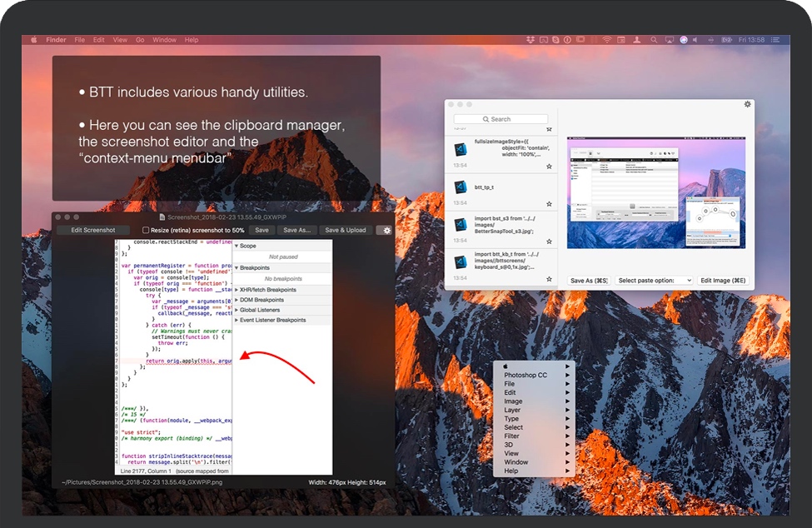Click the Save & Upload button

pyautogui.click(x=346, y=230)
